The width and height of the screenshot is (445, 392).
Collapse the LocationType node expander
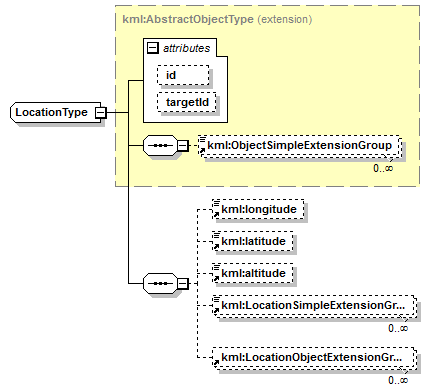(101, 113)
